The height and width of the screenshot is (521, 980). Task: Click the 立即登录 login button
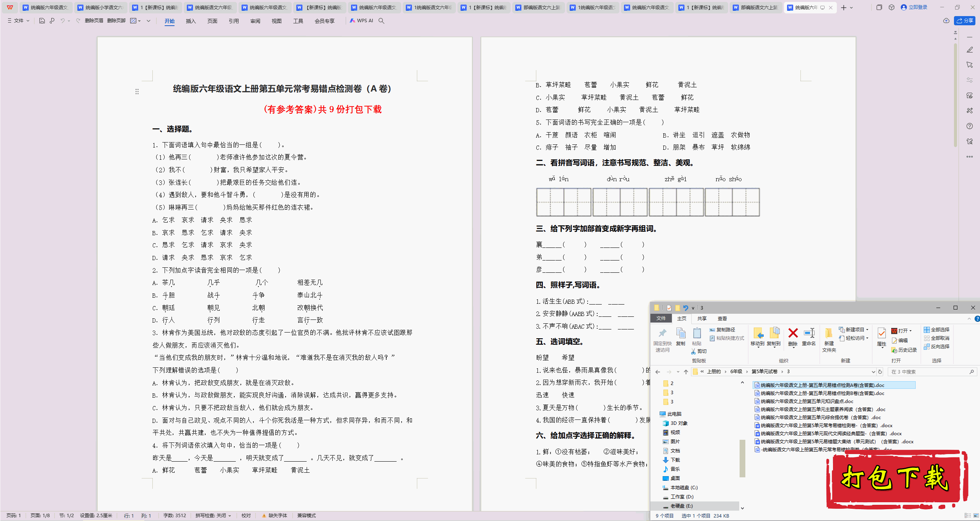(x=914, y=7)
